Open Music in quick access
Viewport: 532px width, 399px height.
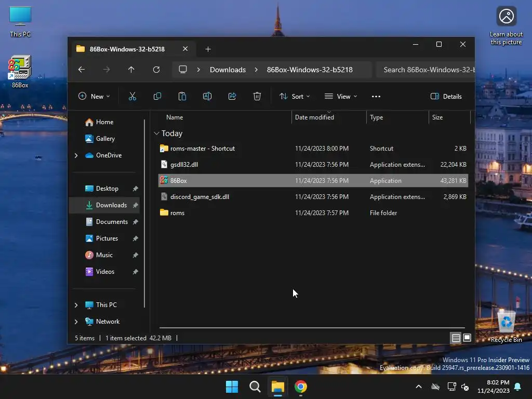[x=104, y=255]
